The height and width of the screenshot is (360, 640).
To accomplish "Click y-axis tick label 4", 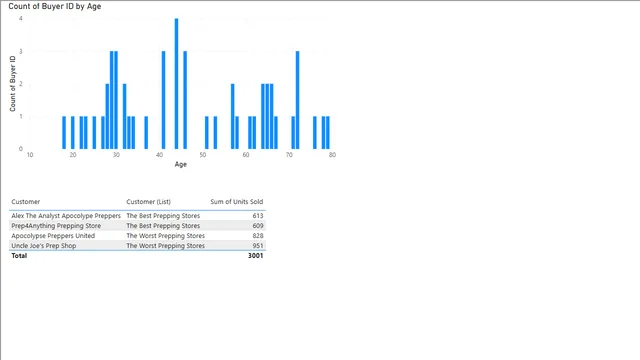I will (x=21, y=18).
